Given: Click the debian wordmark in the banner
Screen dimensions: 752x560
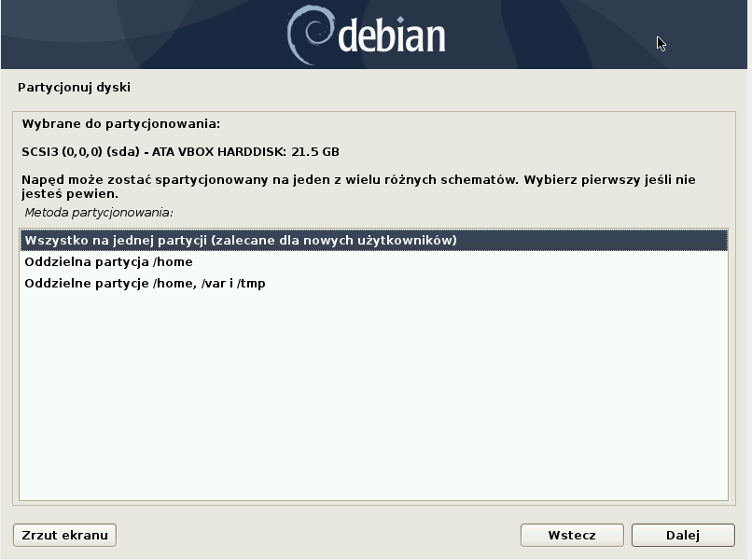Looking at the screenshot, I should click(x=390, y=35).
